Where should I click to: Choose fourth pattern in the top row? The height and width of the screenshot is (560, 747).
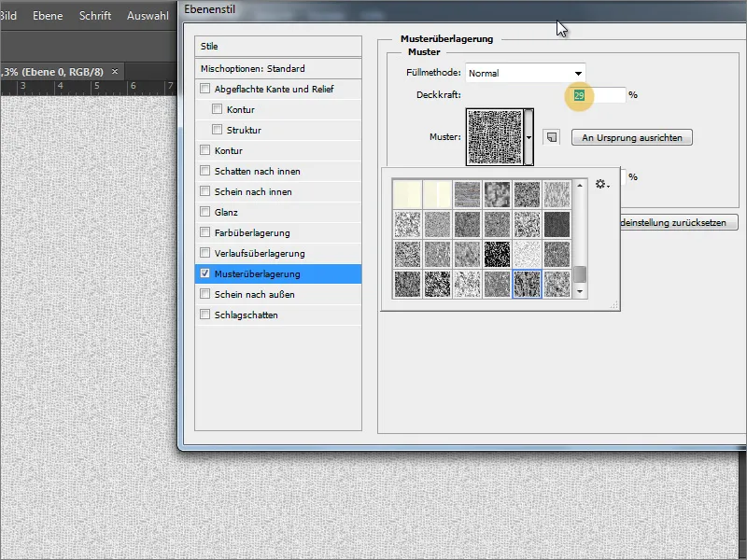497,194
